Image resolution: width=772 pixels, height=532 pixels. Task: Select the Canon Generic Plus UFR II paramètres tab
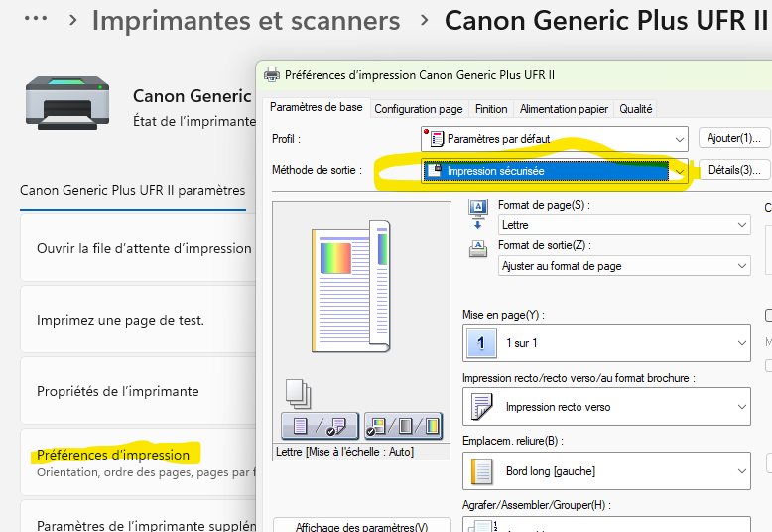point(132,191)
